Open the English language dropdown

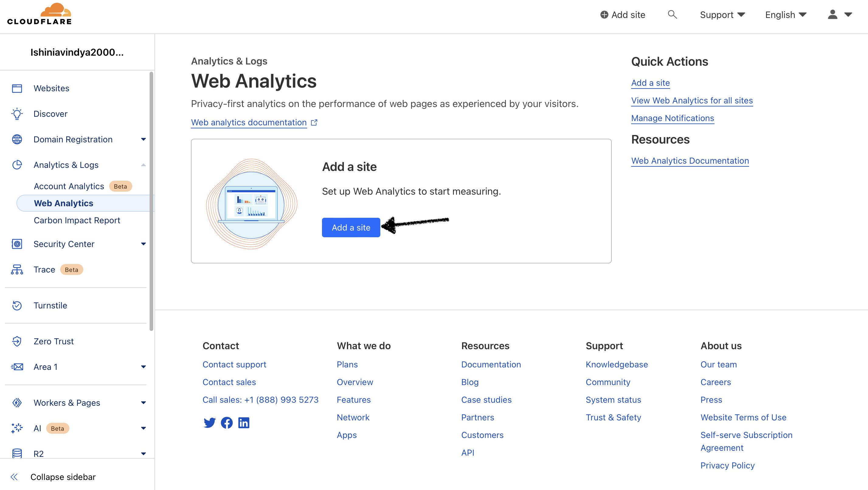click(785, 15)
